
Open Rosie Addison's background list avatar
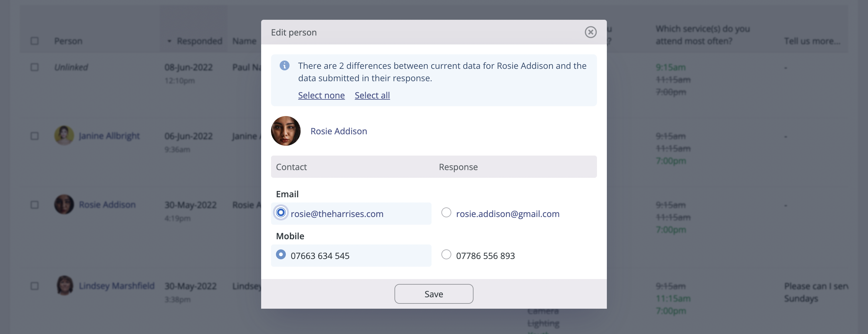pos(64,204)
